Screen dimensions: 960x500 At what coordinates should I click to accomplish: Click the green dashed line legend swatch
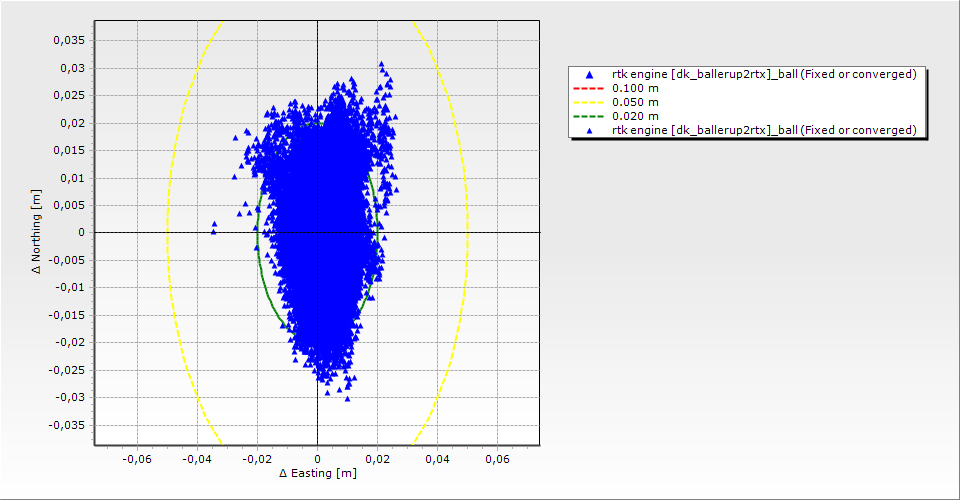[588, 116]
